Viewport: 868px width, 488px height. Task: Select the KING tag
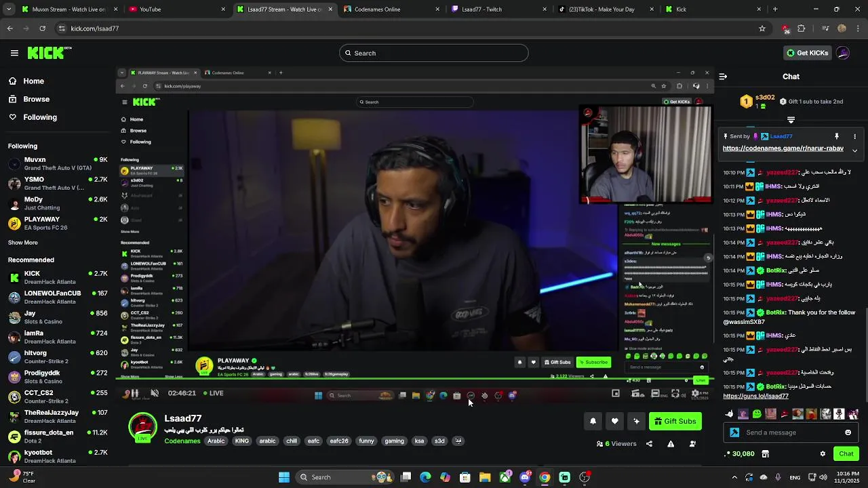tap(242, 441)
